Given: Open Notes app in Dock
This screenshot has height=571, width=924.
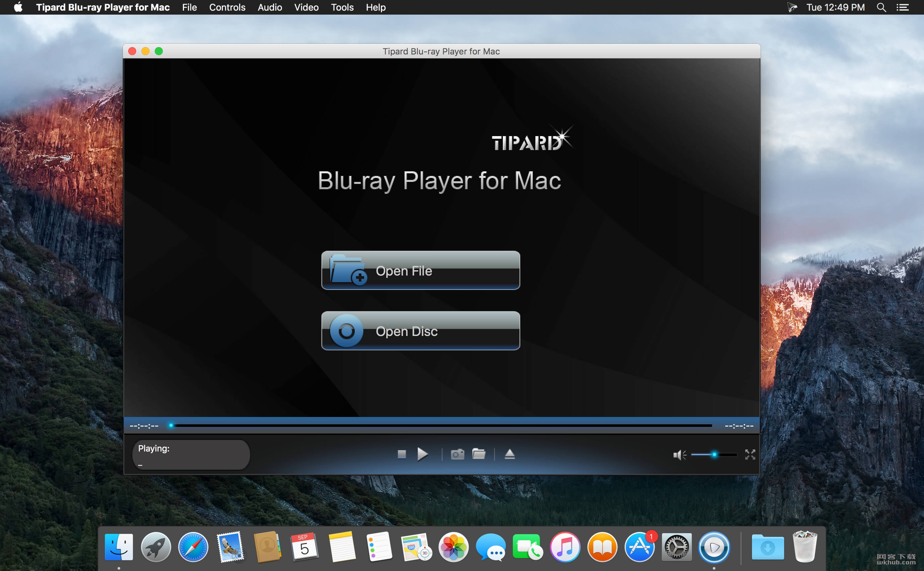Looking at the screenshot, I should [342, 547].
